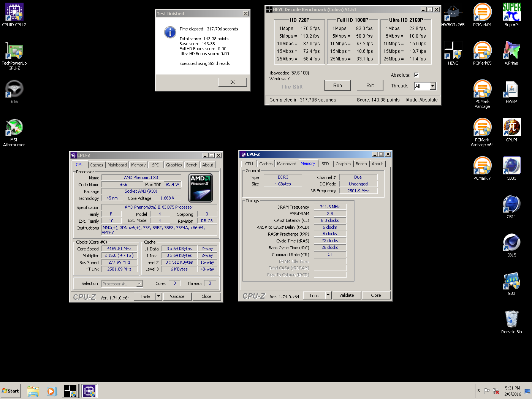Open the PCMark 7 shortcut

[x=482, y=169]
